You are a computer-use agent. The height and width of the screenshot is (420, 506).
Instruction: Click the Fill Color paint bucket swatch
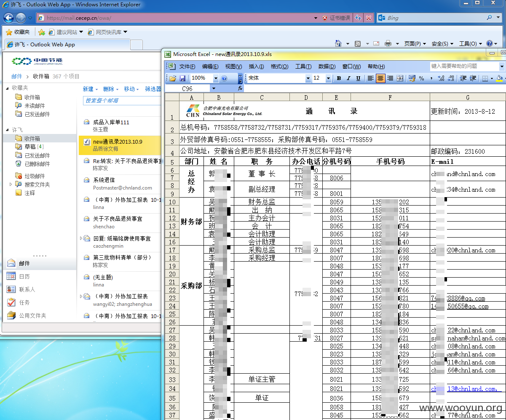499,78
